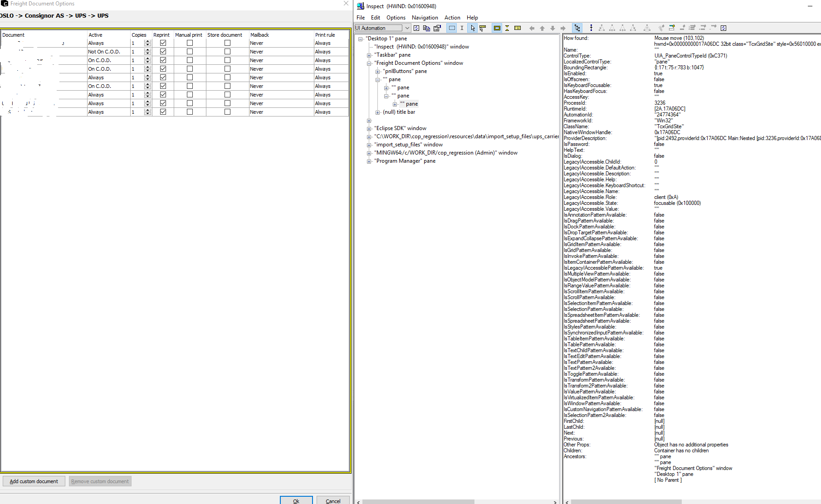This screenshot has width=821, height=504.
Task: Open the Action menu in Inspect
Action: [452, 18]
